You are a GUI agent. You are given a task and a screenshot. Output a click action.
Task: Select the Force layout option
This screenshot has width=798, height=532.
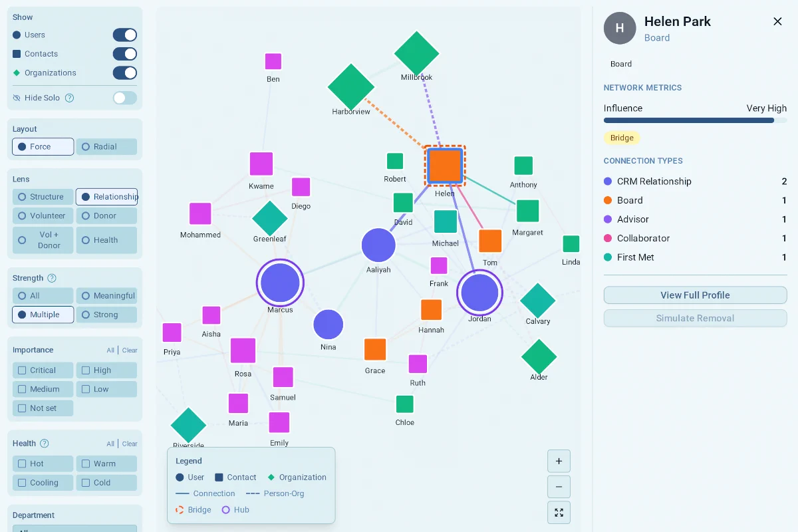coord(43,146)
